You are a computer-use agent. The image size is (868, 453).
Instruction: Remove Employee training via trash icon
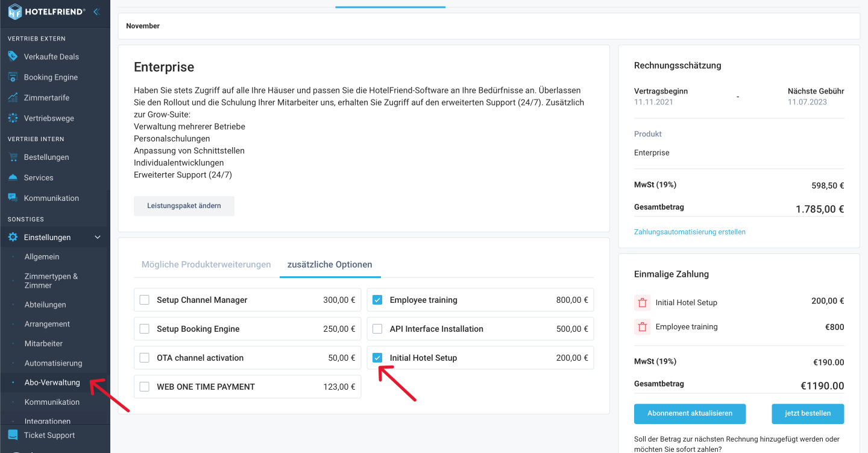point(643,327)
